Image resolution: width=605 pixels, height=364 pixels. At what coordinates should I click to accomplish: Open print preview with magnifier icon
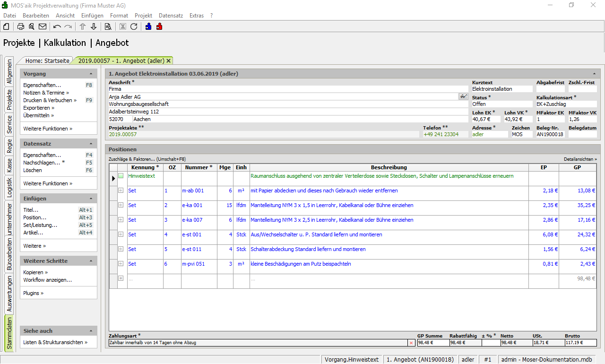32,26
